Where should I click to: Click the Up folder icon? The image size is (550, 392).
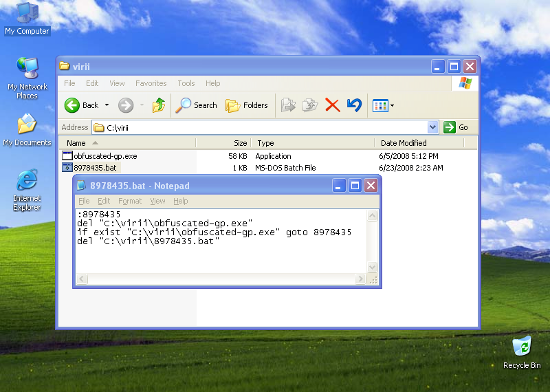pyautogui.click(x=159, y=105)
